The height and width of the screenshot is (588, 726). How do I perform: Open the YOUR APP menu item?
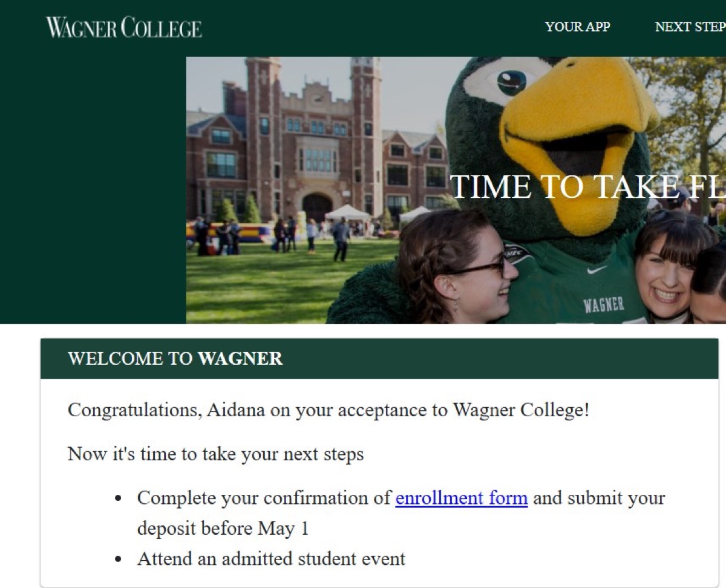(x=577, y=27)
